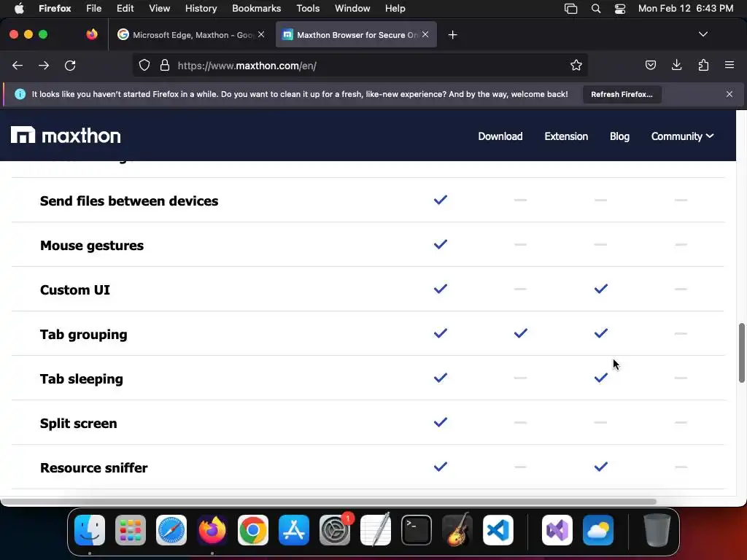
Task: Bookmark this page with star icon
Action: (576, 65)
